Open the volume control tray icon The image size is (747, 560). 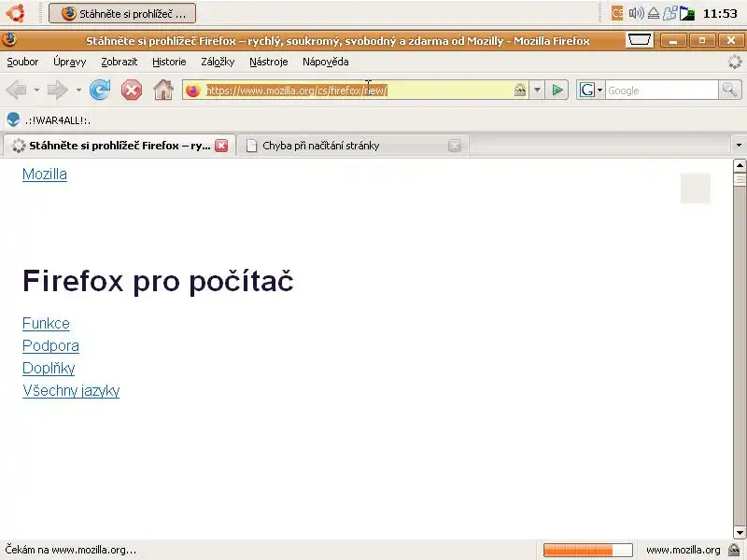(x=636, y=13)
